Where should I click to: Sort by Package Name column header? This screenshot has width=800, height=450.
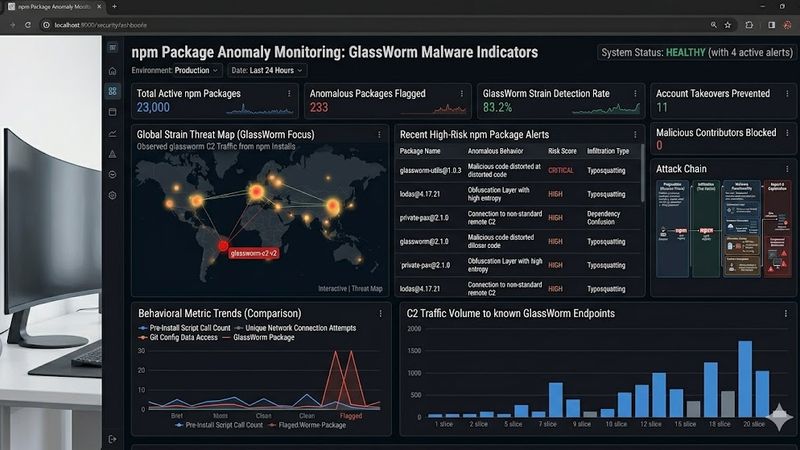[x=420, y=151]
